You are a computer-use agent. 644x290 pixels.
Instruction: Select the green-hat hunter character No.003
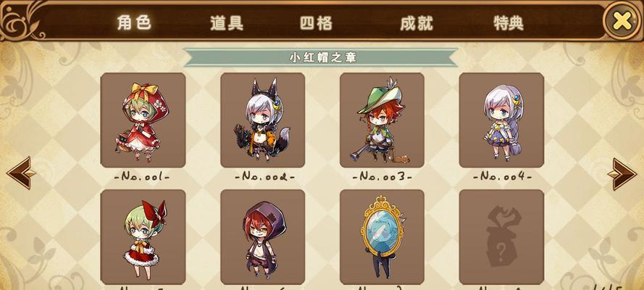coord(382,120)
